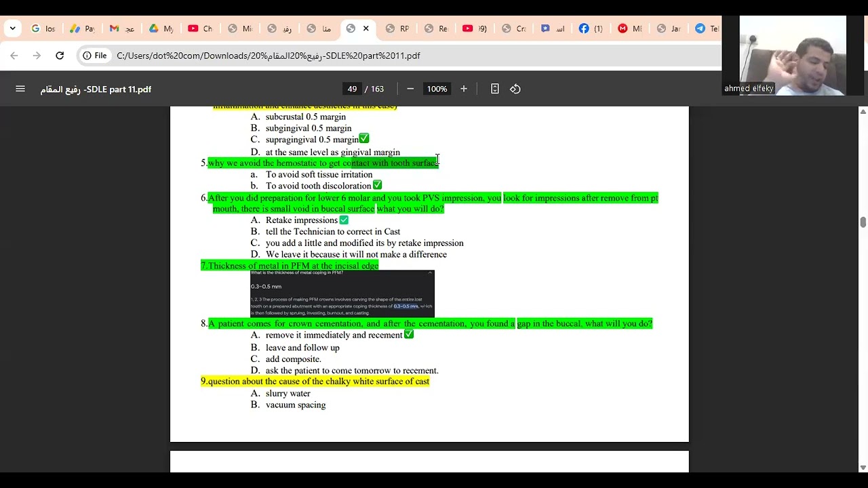Switch to the 'RP' tab
The height and width of the screenshot is (488, 868).
click(x=397, y=28)
